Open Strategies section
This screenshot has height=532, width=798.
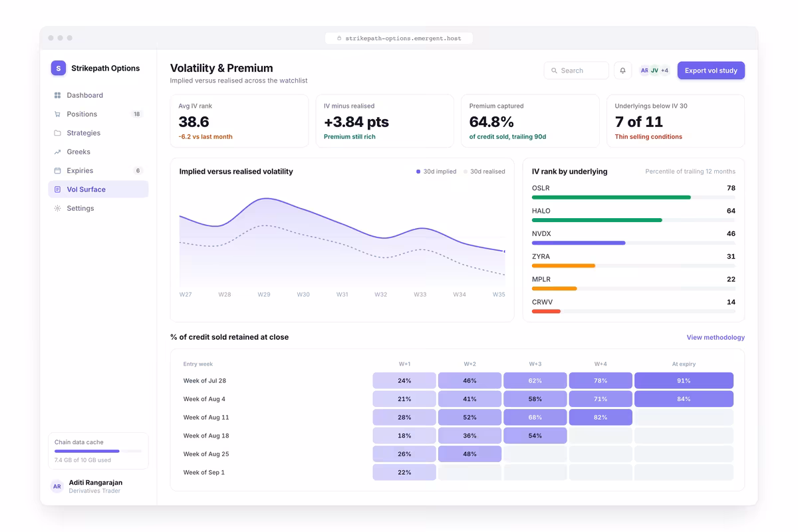[98, 133]
